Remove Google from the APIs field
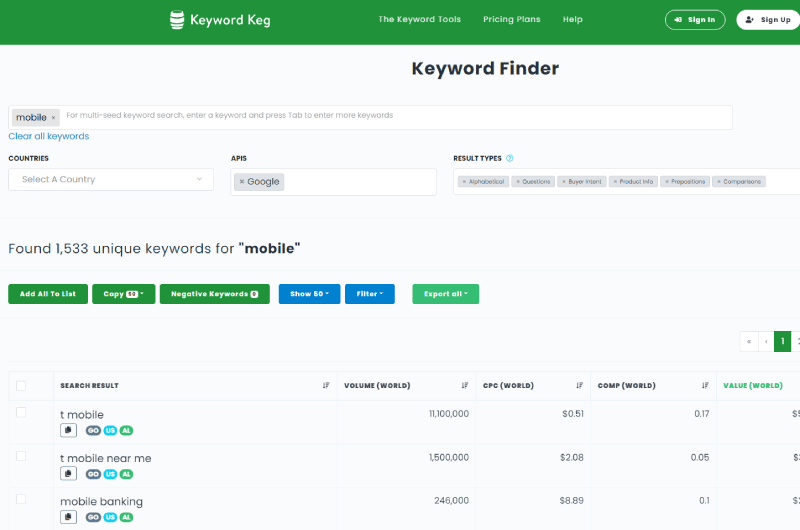Image resolution: width=800 pixels, height=530 pixels. coord(242,182)
